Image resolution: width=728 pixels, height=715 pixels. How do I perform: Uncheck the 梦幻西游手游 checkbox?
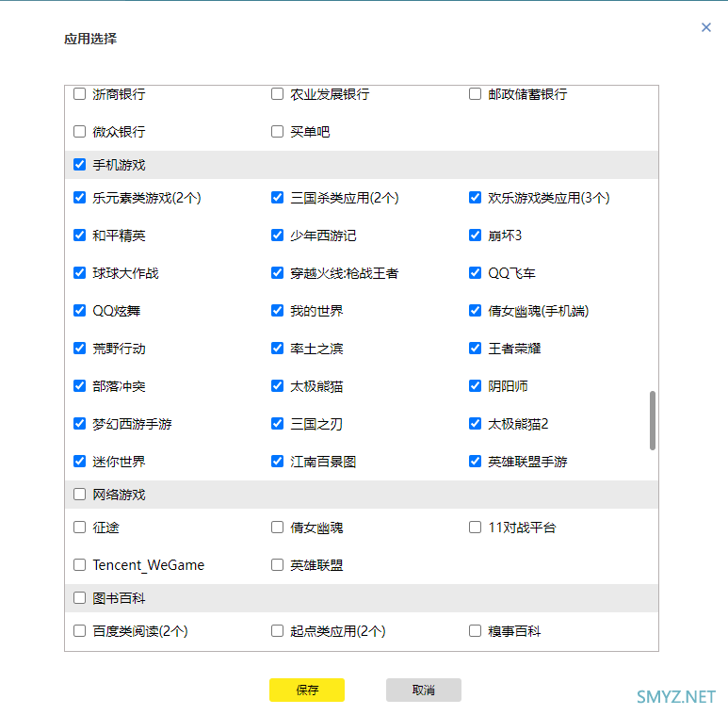pyautogui.click(x=79, y=423)
